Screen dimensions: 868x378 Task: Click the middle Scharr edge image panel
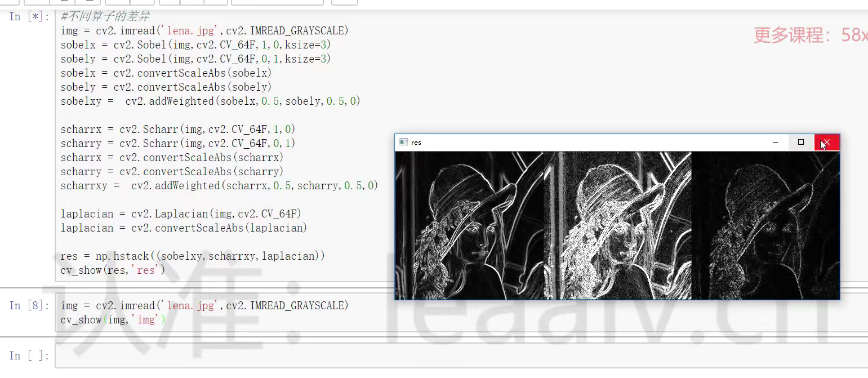(617, 225)
